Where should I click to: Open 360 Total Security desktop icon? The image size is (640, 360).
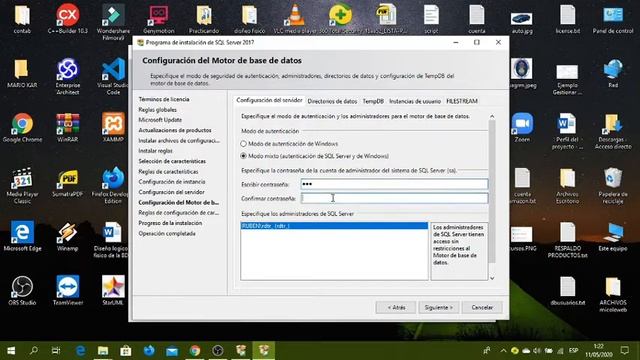340,18
